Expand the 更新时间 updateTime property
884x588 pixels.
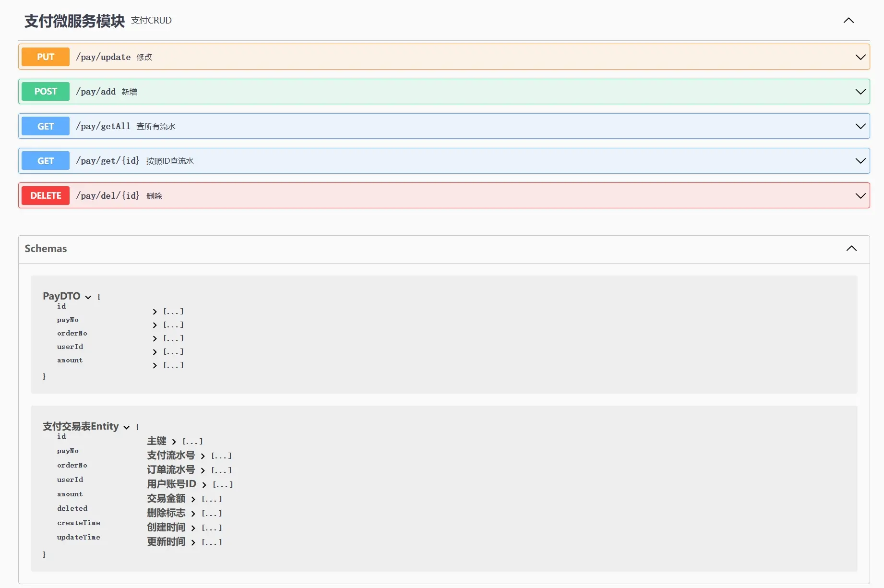point(193,543)
